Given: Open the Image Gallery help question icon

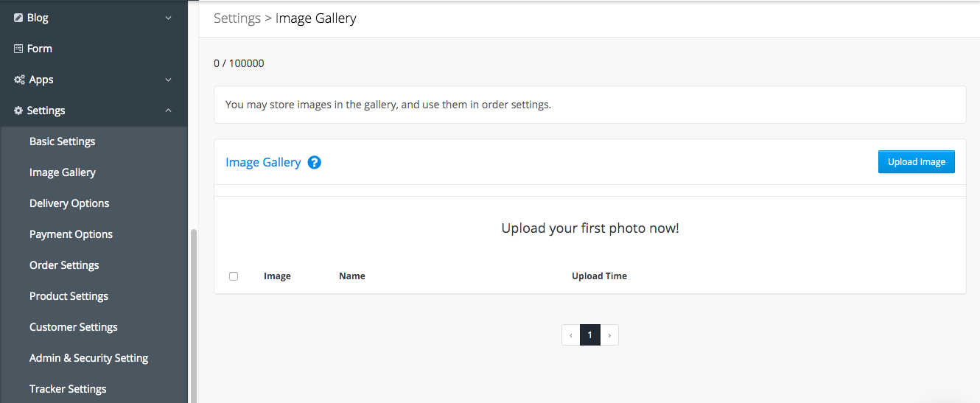Looking at the screenshot, I should [314, 163].
